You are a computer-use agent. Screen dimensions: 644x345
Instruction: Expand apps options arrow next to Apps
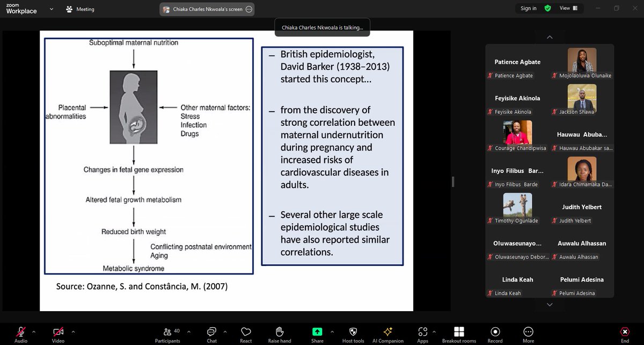434,332
